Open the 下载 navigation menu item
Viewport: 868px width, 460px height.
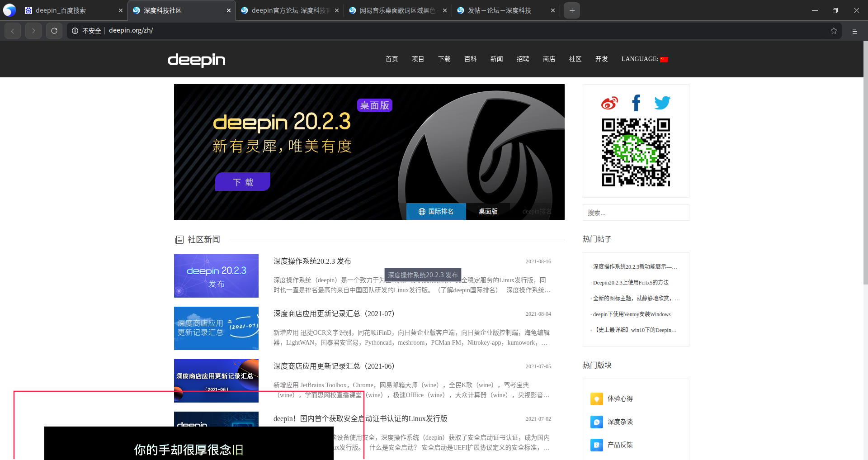pyautogui.click(x=444, y=59)
